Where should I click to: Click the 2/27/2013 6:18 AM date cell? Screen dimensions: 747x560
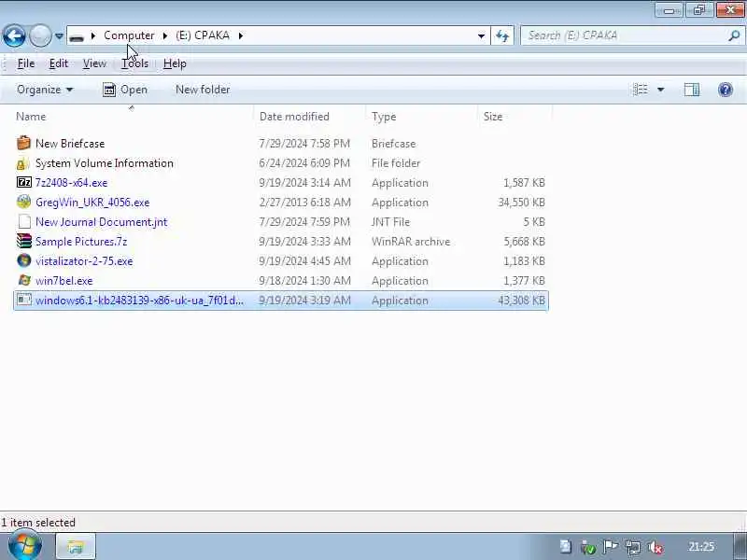[x=305, y=203]
